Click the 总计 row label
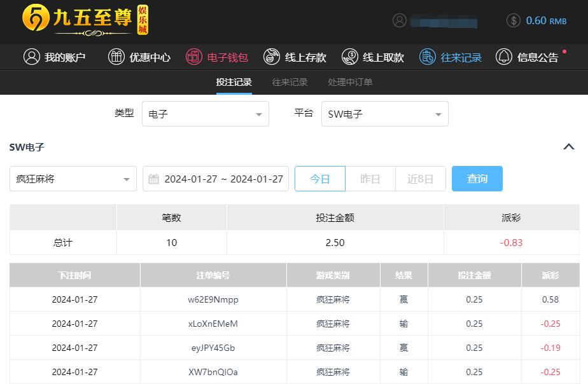Screen dimensions: 588x384 pos(62,242)
